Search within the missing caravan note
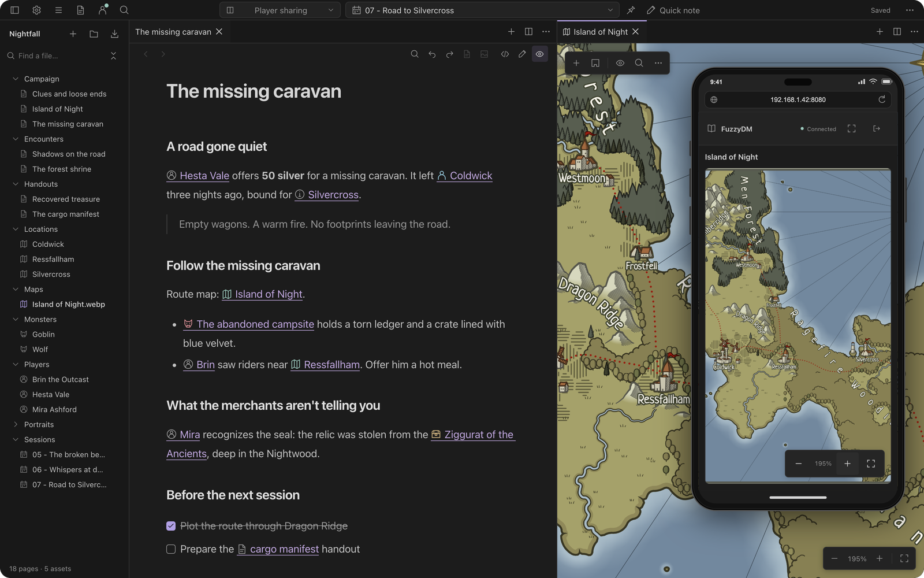Viewport: 924px width, 578px height. click(x=415, y=54)
